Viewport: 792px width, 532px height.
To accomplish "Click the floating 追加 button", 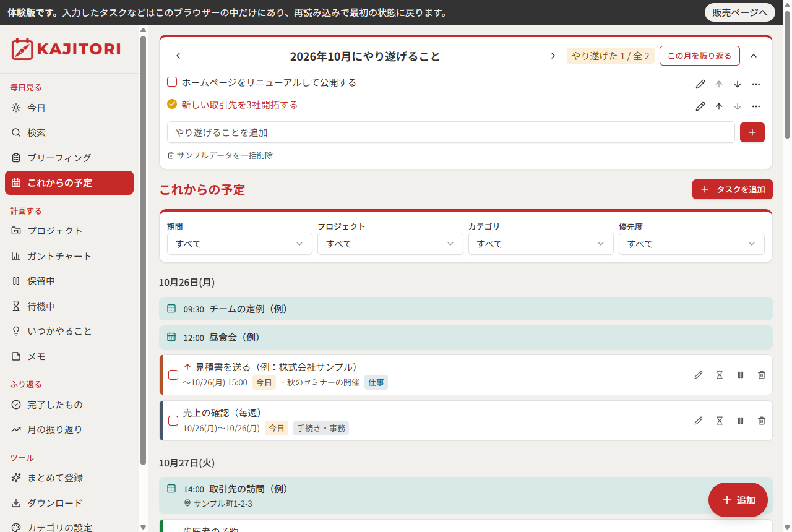I will 738,500.
